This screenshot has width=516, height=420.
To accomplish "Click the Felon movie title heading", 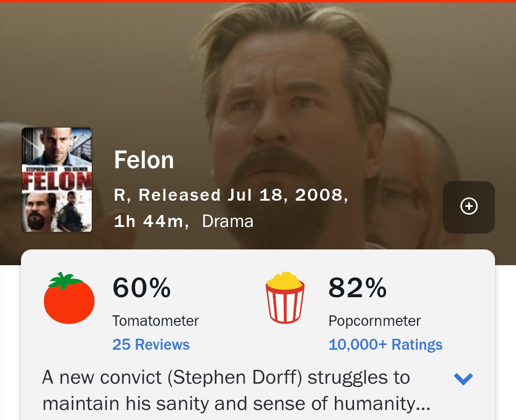I will point(144,160).
